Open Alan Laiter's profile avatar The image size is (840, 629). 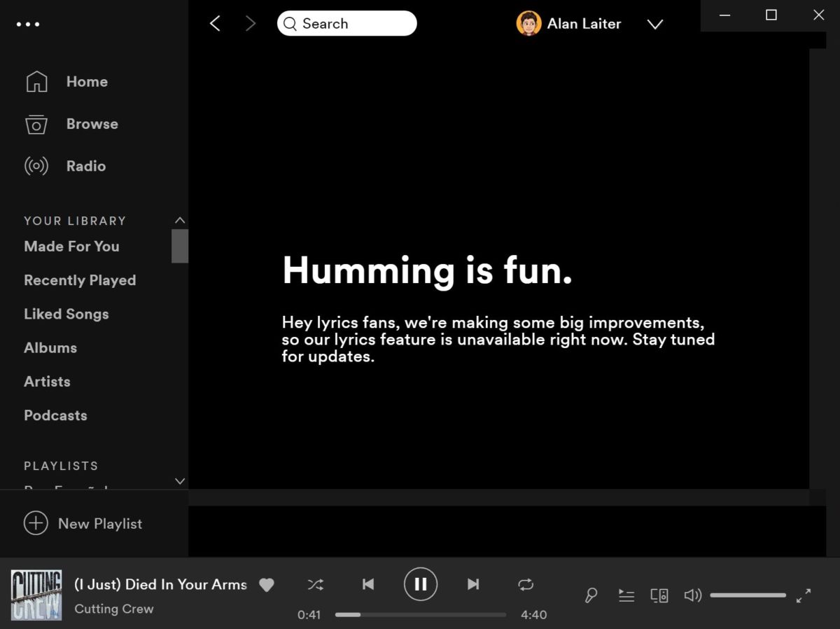[x=528, y=23]
